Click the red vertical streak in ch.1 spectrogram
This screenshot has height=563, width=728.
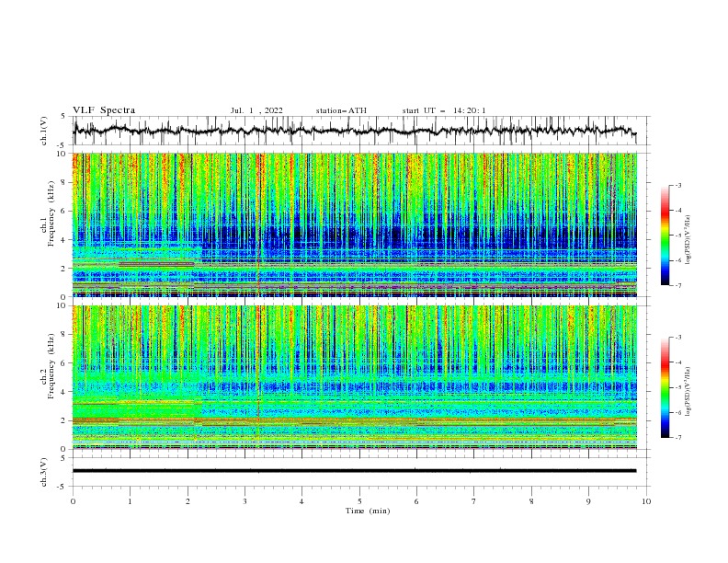click(258, 224)
